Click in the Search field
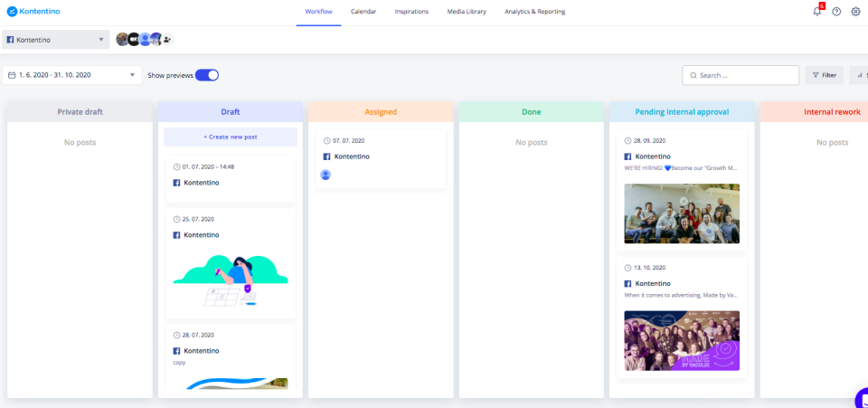 point(741,75)
